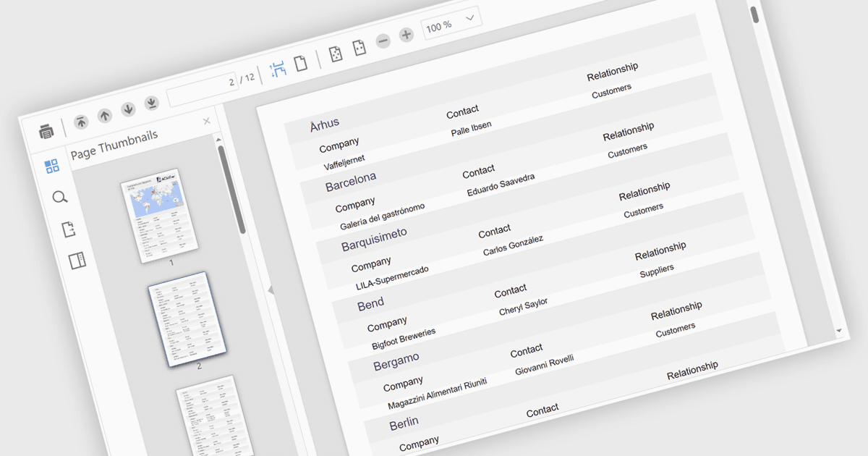Click the Barcelona city heading
This screenshot has height=456, width=868.
351,181
